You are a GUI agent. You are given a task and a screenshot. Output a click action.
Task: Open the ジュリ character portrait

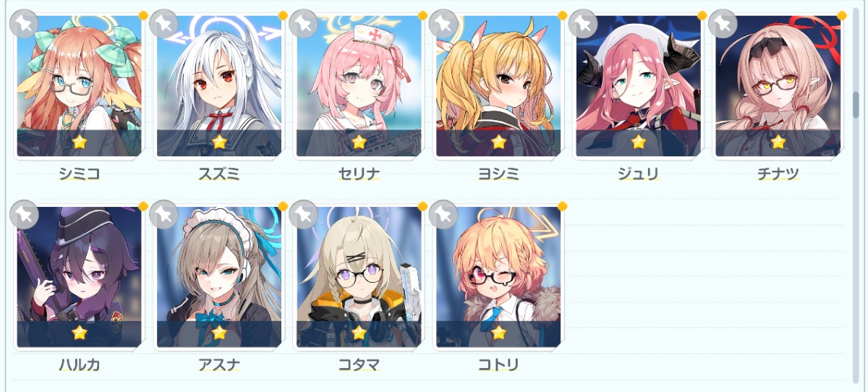637,86
